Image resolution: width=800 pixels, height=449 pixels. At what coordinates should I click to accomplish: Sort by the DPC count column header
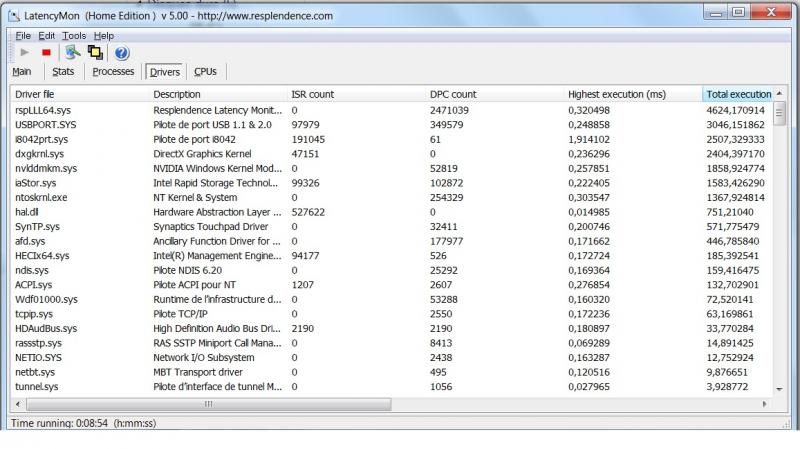click(494, 94)
